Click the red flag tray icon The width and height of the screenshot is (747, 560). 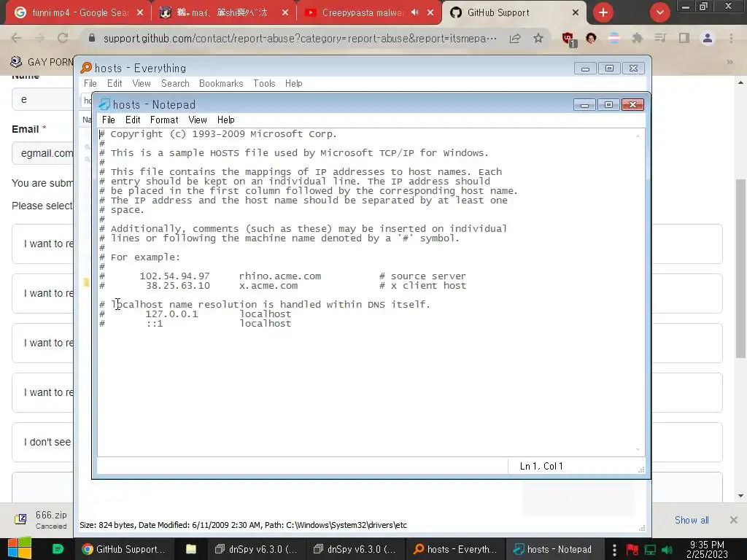tap(632, 550)
